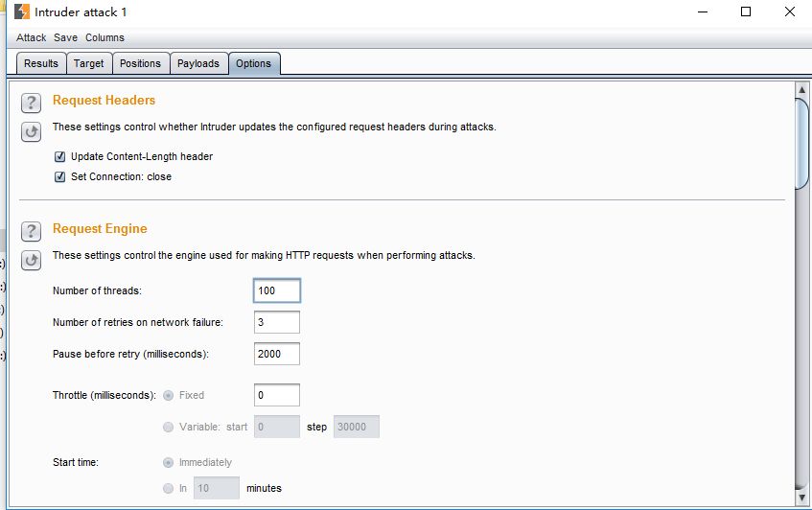The height and width of the screenshot is (510, 812).
Task: Click the scrollbar up arrow
Action: (802, 89)
